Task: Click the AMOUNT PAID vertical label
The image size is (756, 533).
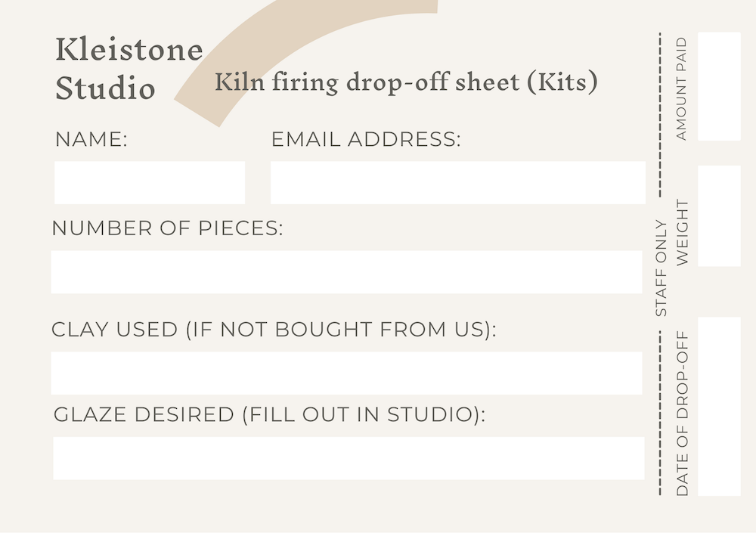Action: (x=682, y=89)
